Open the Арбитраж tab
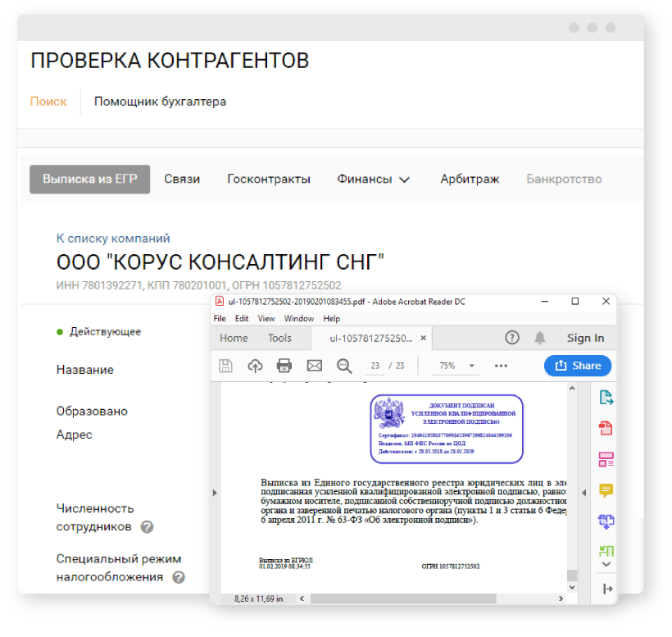 coord(470,180)
